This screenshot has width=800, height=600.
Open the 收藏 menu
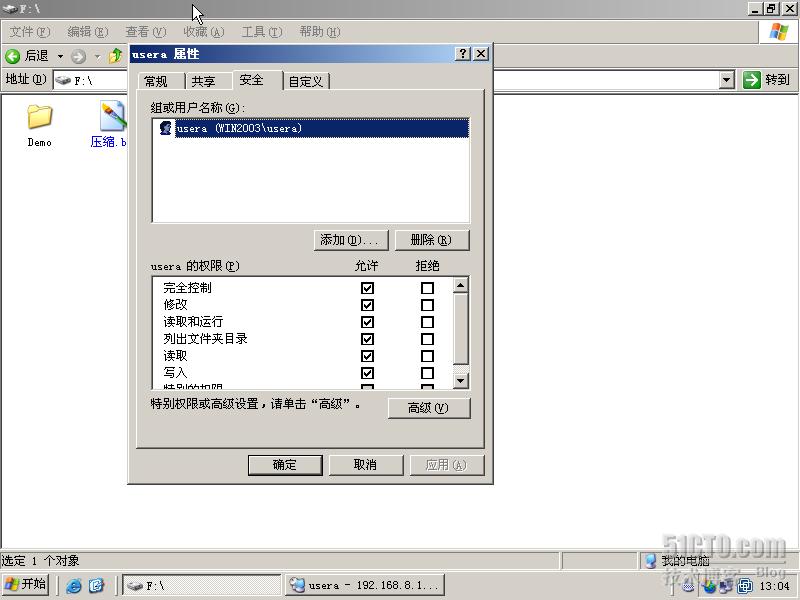[x=204, y=32]
